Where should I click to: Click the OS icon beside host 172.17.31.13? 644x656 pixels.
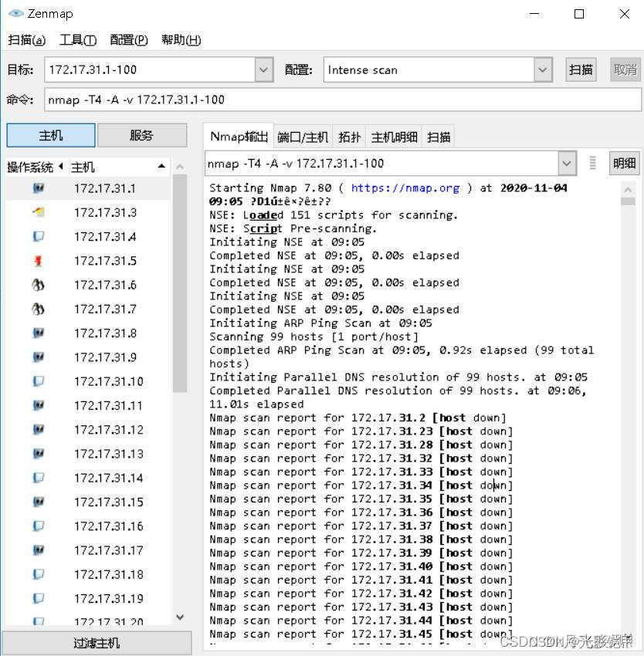pos(38,454)
